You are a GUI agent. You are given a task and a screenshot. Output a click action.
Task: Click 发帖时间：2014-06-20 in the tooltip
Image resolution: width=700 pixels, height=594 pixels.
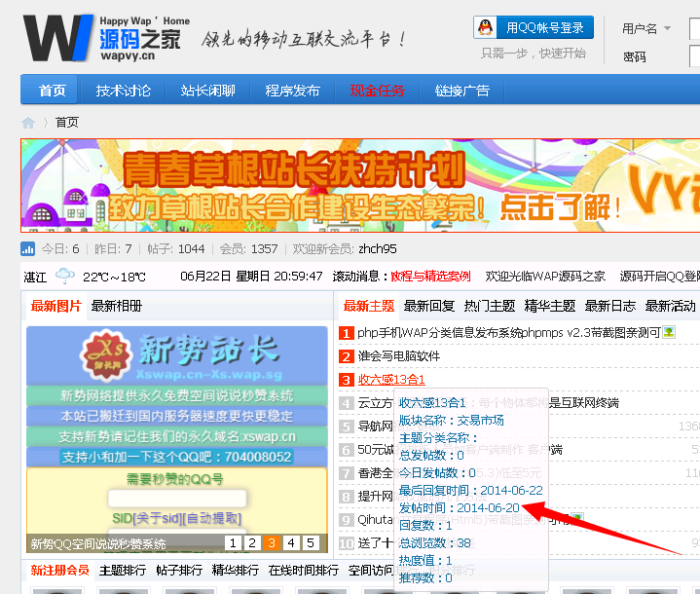(x=459, y=508)
